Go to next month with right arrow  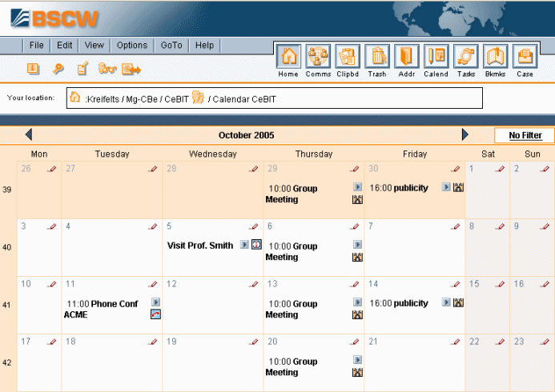click(465, 135)
